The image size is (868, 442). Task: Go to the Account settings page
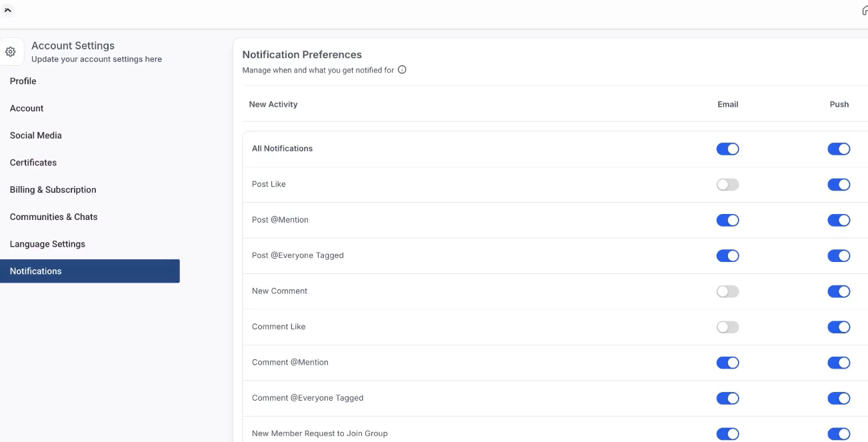[27, 108]
